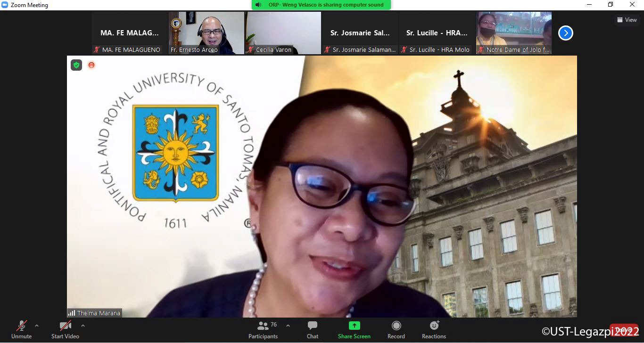Show next participants with blue arrow
This screenshot has width=644, height=343.
[565, 33]
